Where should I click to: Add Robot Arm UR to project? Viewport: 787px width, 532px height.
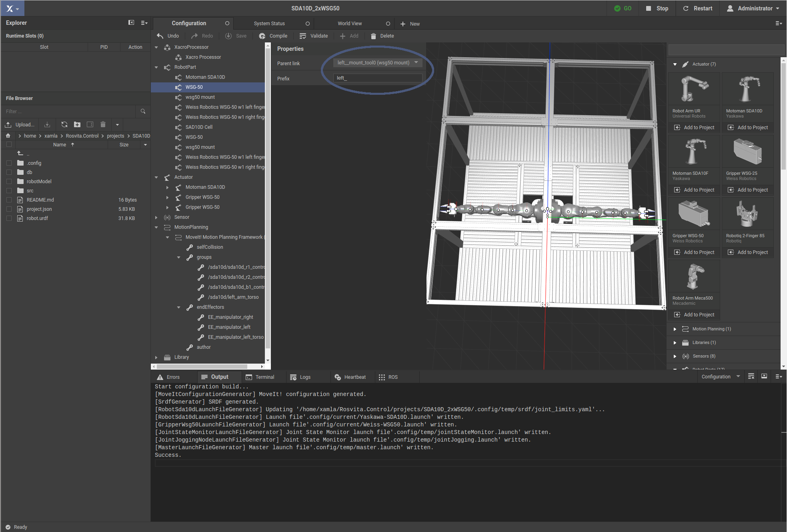(x=694, y=128)
